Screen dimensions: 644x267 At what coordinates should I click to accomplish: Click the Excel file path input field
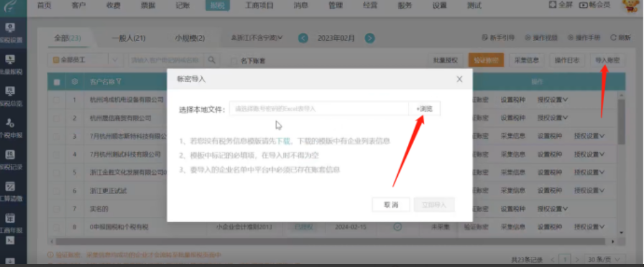pos(318,109)
